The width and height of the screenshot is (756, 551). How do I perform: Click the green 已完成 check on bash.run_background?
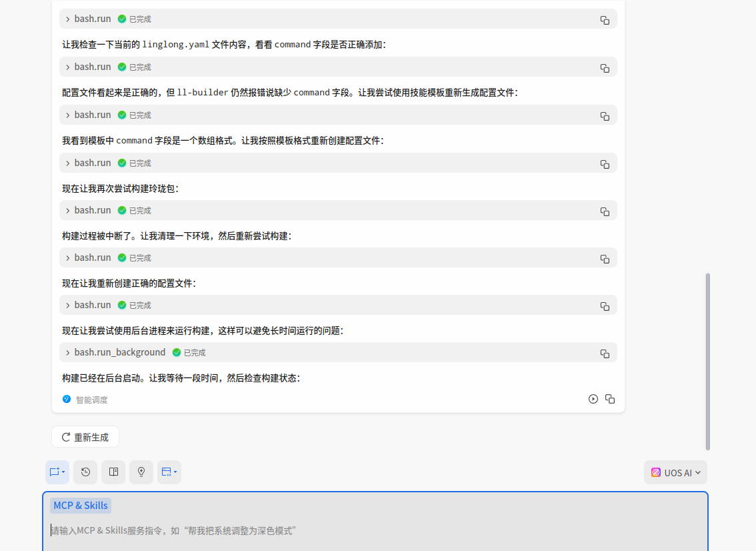pos(177,353)
